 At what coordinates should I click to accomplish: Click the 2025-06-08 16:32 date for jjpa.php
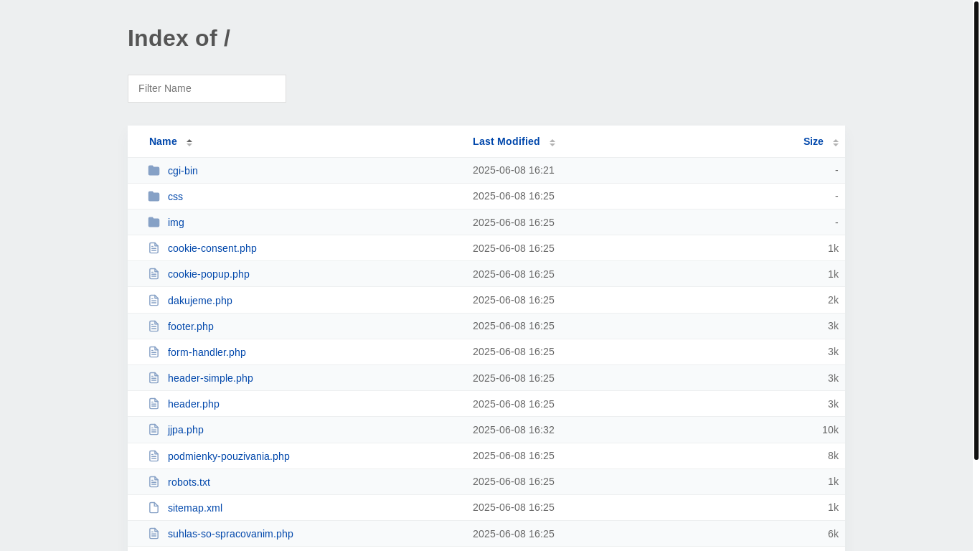514,430
